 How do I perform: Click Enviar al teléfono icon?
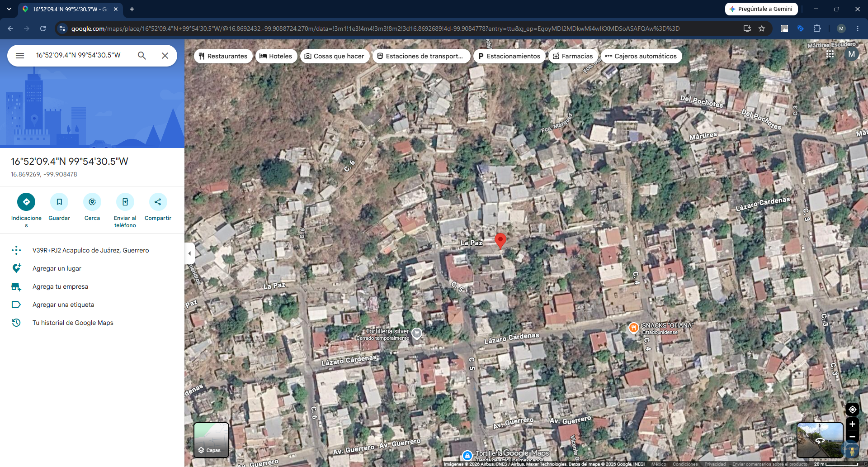pyautogui.click(x=125, y=202)
